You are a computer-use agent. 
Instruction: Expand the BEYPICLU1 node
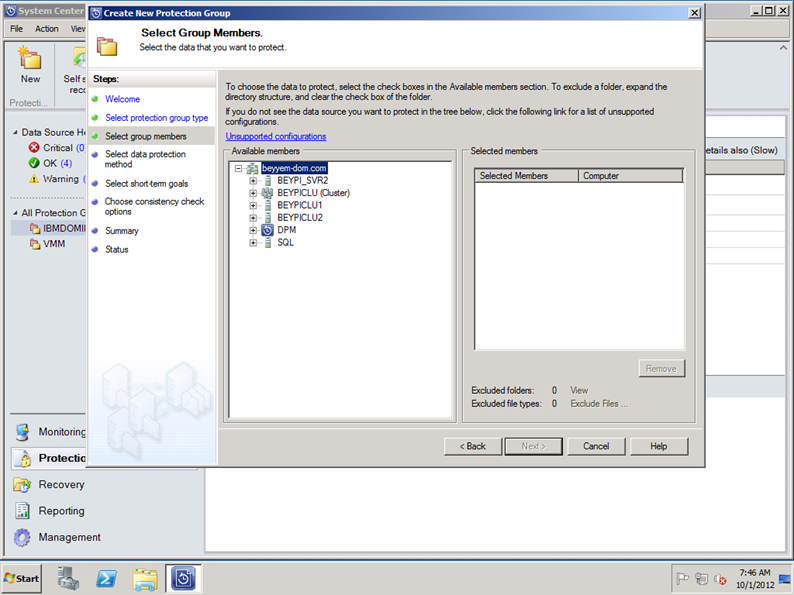[253, 205]
